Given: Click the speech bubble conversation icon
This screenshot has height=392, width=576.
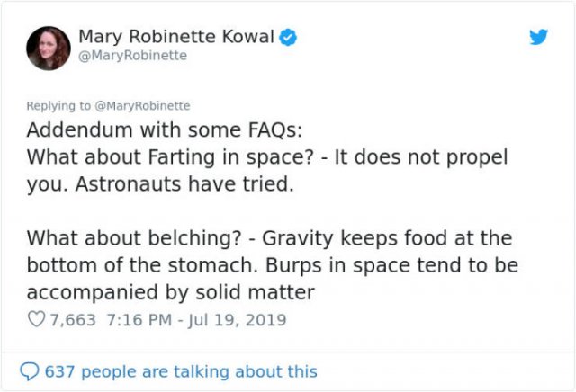Looking at the screenshot, I should [x=29, y=371].
